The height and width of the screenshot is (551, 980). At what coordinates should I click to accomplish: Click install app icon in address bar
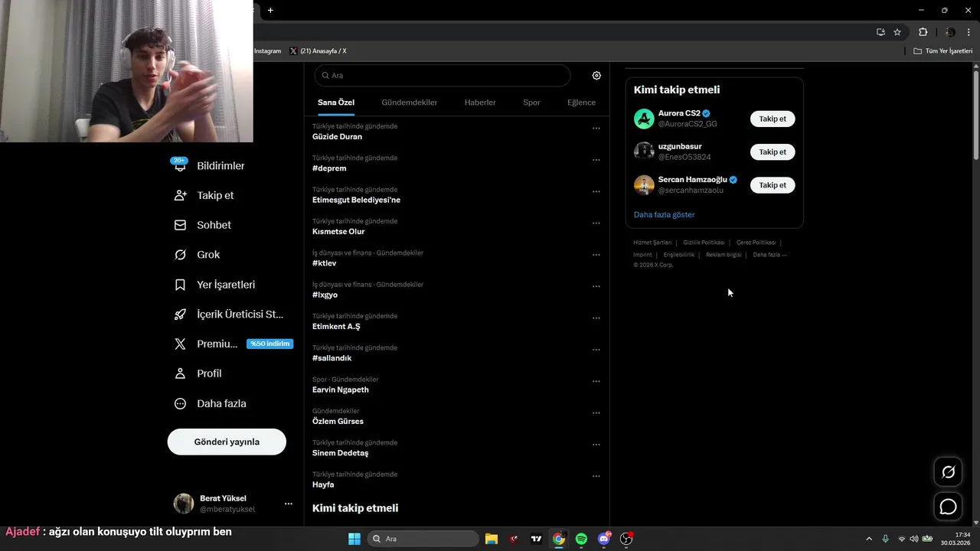pyautogui.click(x=880, y=32)
